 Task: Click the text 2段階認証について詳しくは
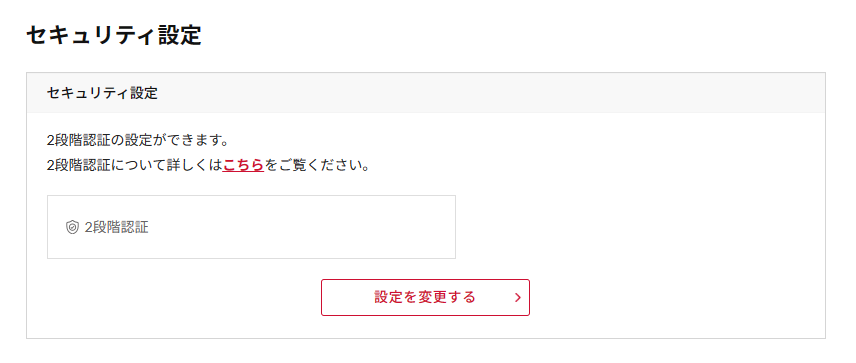[x=135, y=165]
